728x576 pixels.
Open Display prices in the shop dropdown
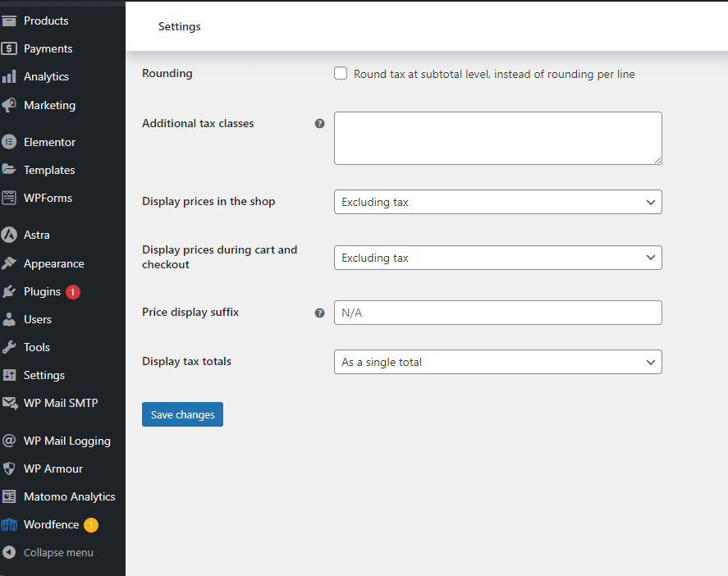(497, 202)
